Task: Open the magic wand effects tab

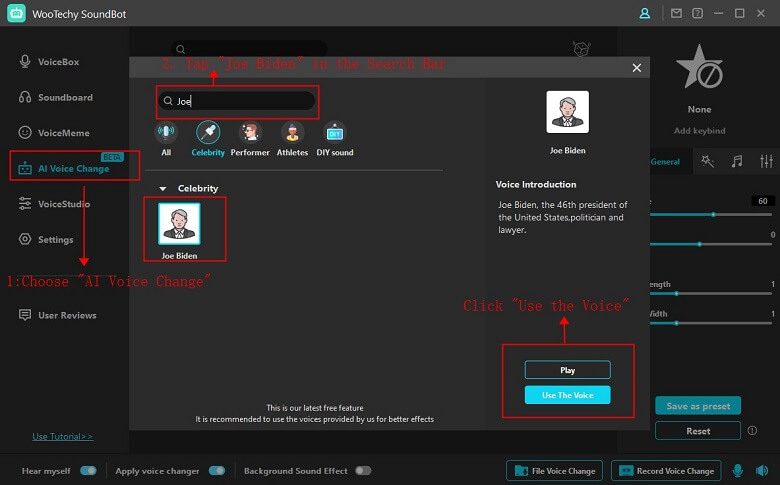Action: [x=707, y=161]
